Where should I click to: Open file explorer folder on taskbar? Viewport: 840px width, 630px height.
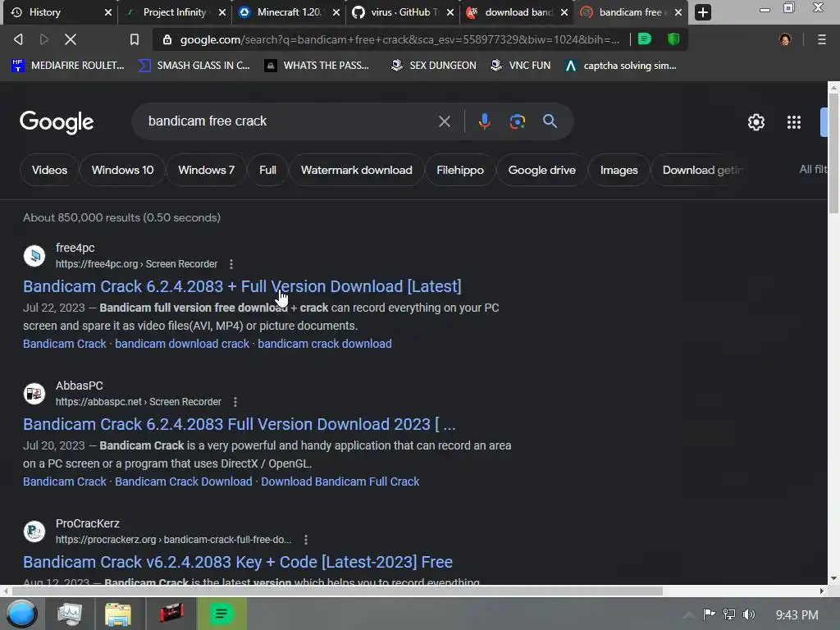pos(118,614)
